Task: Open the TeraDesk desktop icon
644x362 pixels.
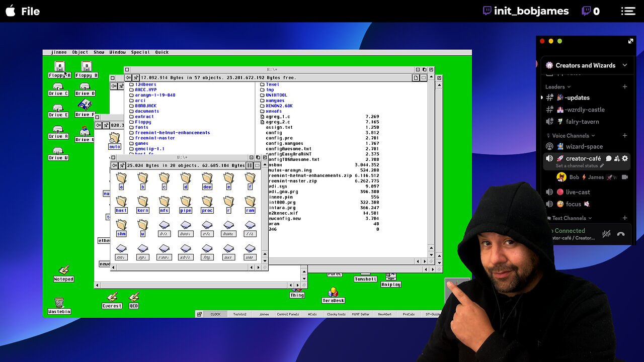Action: click(333, 296)
